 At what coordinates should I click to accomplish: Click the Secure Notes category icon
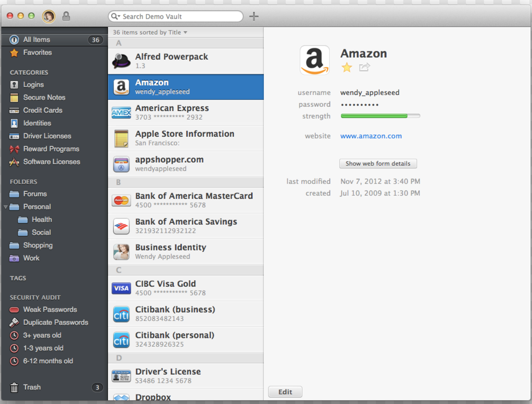coord(14,98)
